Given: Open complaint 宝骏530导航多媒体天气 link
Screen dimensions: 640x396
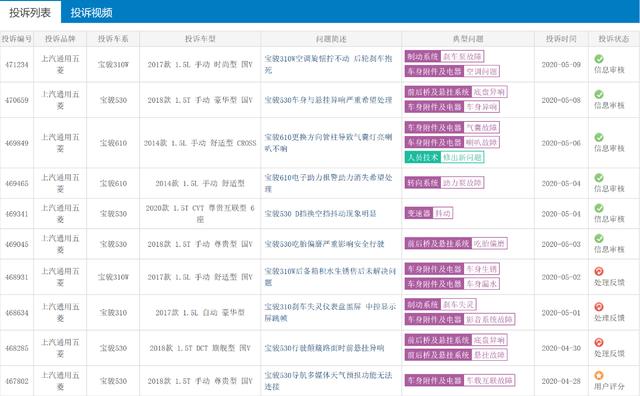Looking at the screenshot, I should coord(328,380).
